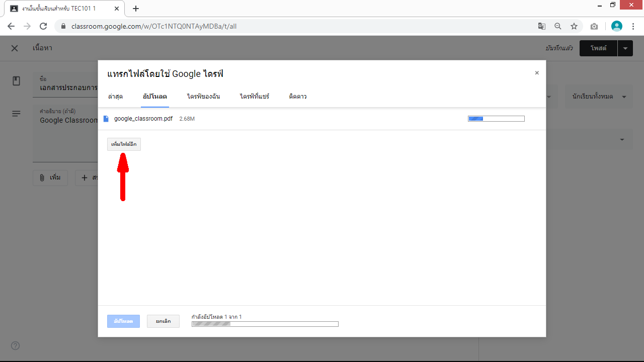Click the translate page icon in address bar
Image resolution: width=644 pixels, height=362 pixels.
pyautogui.click(x=541, y=26)
